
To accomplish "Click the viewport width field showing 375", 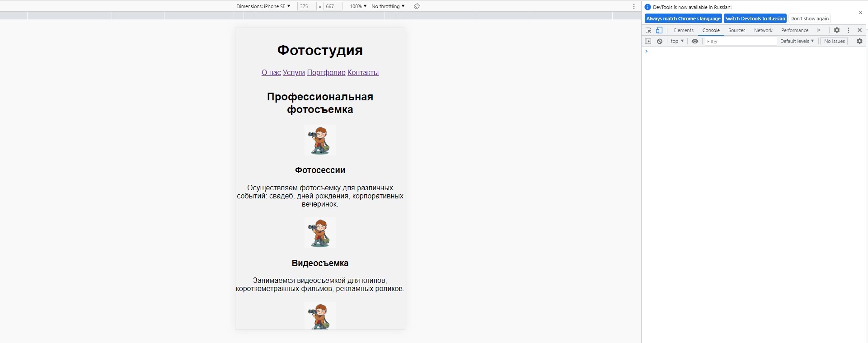I will coord(307,6).
